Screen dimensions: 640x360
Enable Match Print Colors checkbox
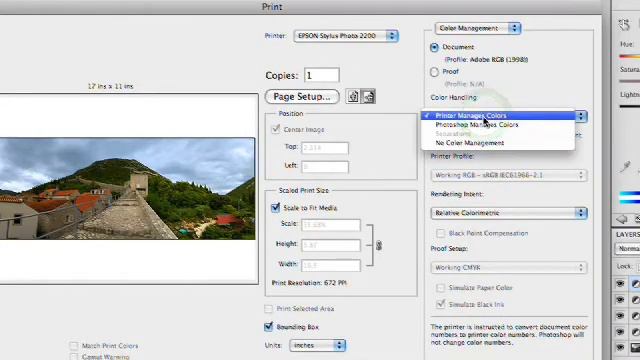coord(74,346)
